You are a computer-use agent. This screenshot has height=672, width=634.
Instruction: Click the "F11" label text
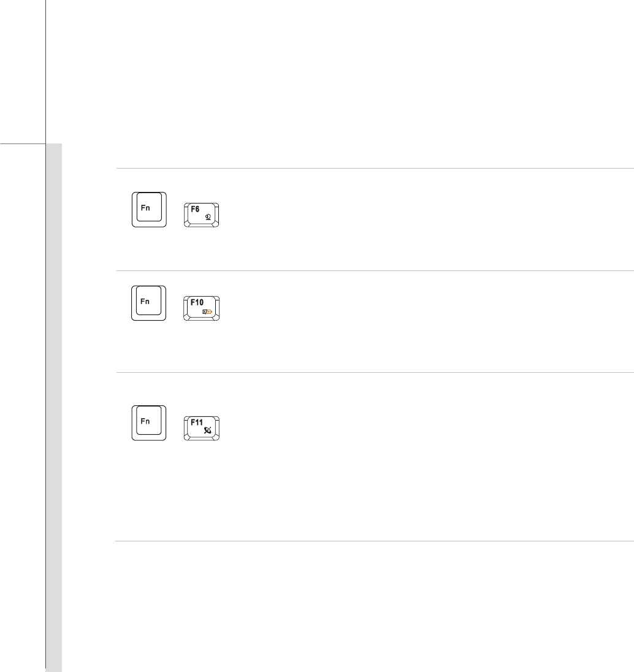[x=197, y=422]
